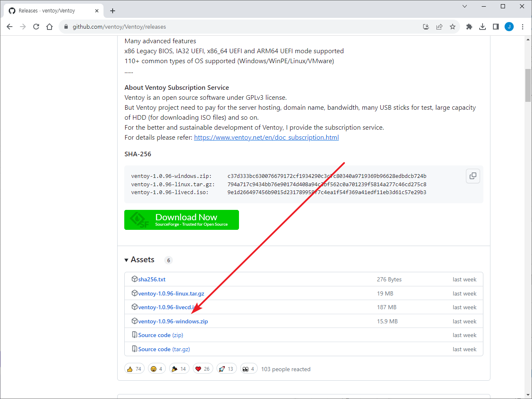Image resolution: width=532 pixels, height=399 pixels.
Task: Share this page using share icon
Action: 439,27
